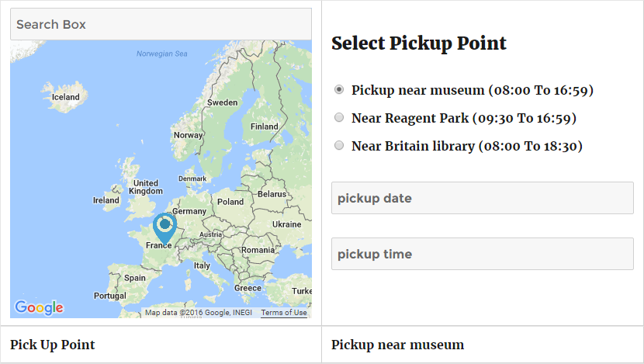Screen dimensions: 644x364
Task: Click the Ukraine label on the map
Action: (x=286, y=224)
